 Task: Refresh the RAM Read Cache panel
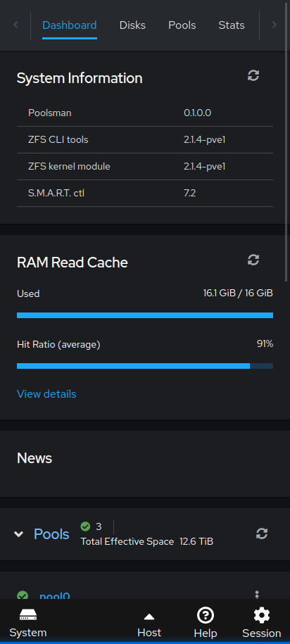pyautogui.click(x=253, y=260)
